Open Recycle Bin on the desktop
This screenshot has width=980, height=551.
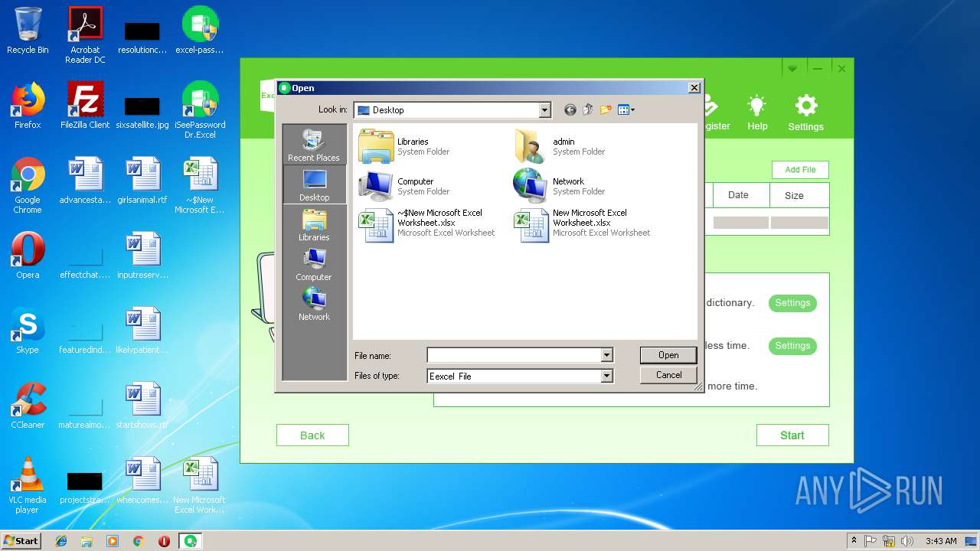(28, 31)
